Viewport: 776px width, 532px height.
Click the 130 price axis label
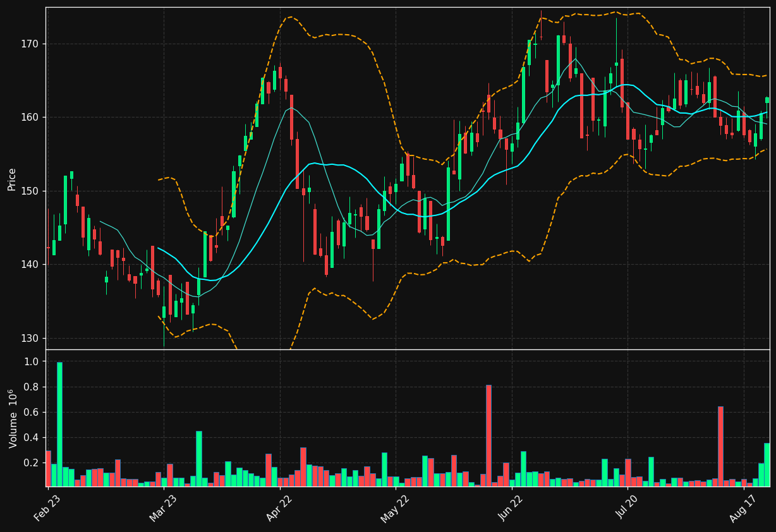(30, 338)
